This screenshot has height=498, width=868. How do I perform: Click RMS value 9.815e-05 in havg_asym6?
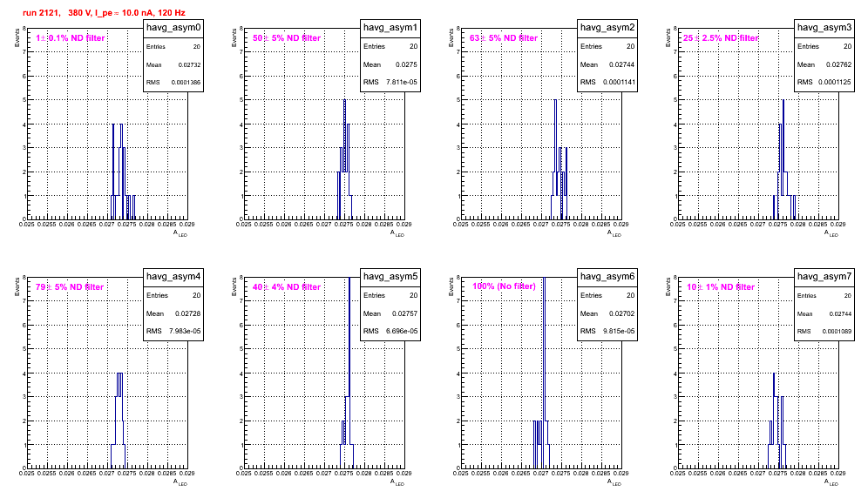pos(619,332)
